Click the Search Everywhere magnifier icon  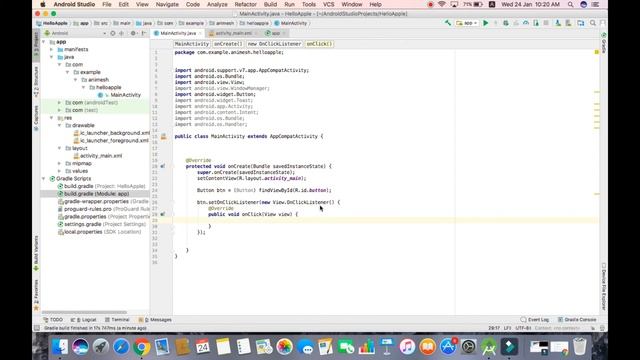pos(593,23)
